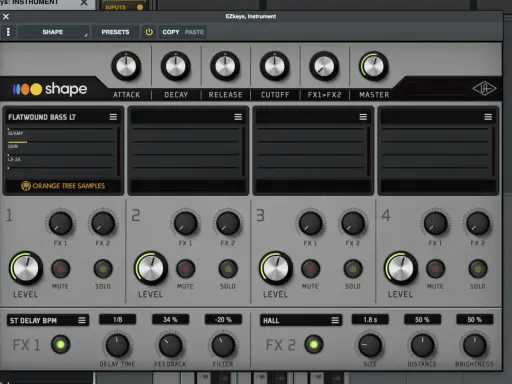Image resolution: width=512 pixels, height=384 pixels.
Task: Solo layer 3
Action: pos(353,269)
